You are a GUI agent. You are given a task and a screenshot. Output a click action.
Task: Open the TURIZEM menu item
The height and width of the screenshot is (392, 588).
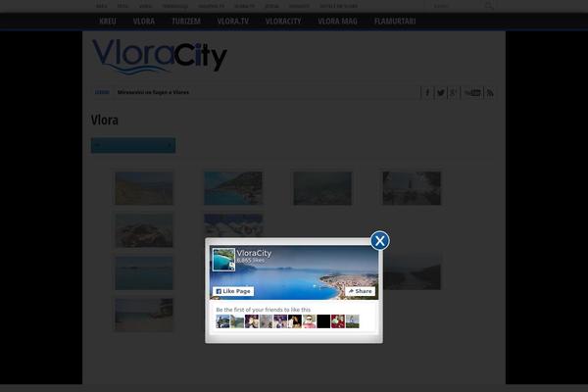[x=186, y=21]
